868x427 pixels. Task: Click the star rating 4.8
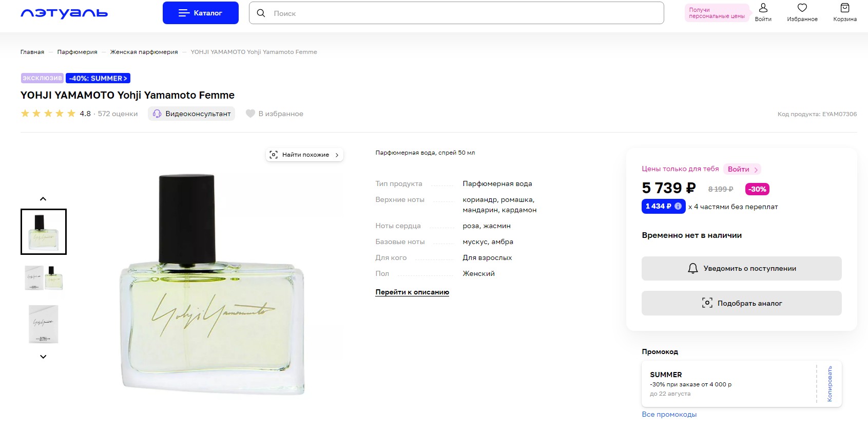pos(48,114)
